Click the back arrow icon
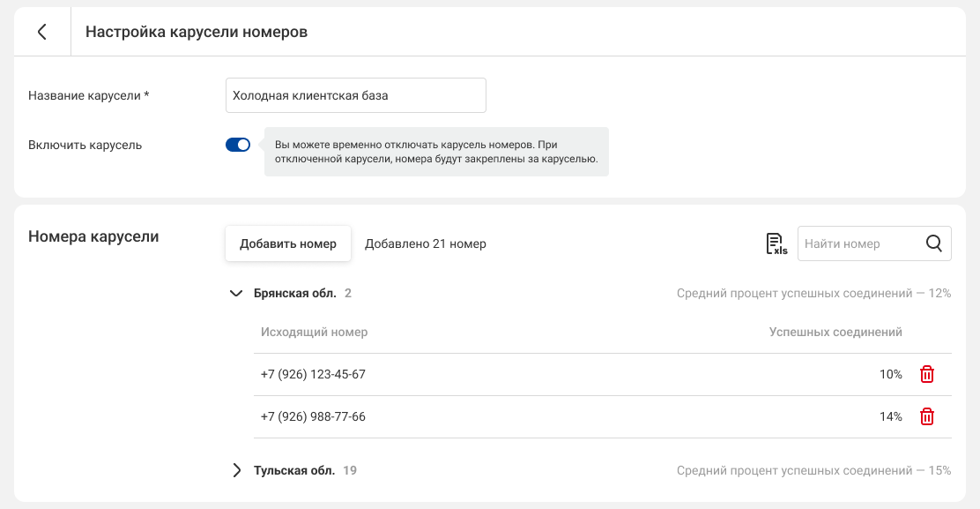Image resolution: width=980 pixels, height=509 pixels. [41, 32]
